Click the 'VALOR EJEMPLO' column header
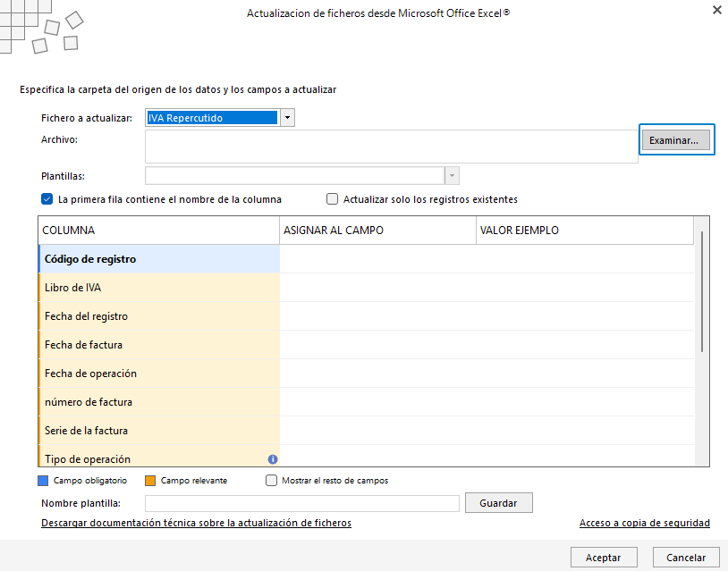 click(x=585, y=230)
